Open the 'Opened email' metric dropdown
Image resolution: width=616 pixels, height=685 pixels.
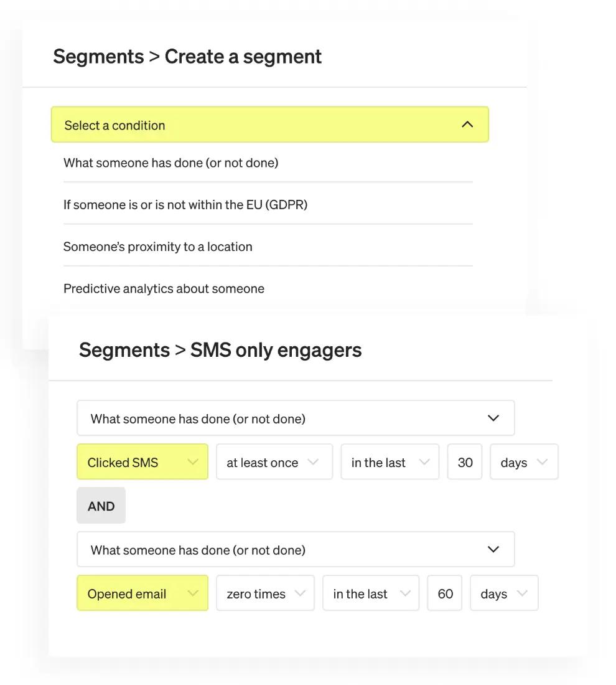[142, 593]
